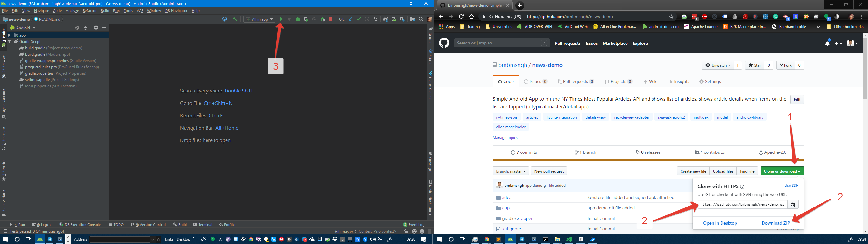Screen dimensions: 868x244
Task: Open the Terminal tool window tab
Action: (x=203, y=225)
